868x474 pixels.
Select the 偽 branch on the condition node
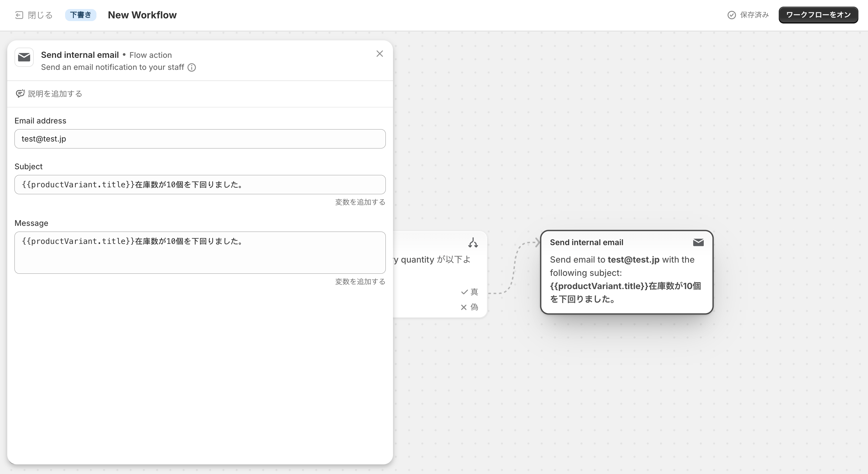[469, 307]
